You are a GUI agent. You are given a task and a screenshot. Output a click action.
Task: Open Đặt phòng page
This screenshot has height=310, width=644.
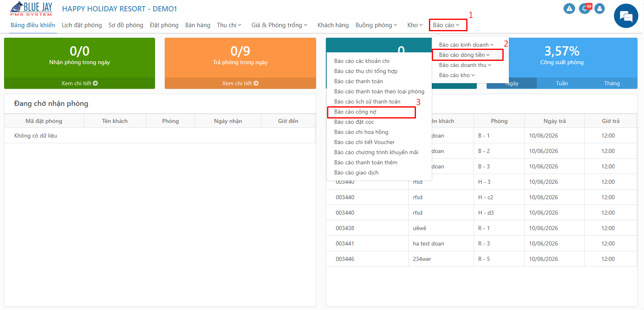tap(164, 25)
